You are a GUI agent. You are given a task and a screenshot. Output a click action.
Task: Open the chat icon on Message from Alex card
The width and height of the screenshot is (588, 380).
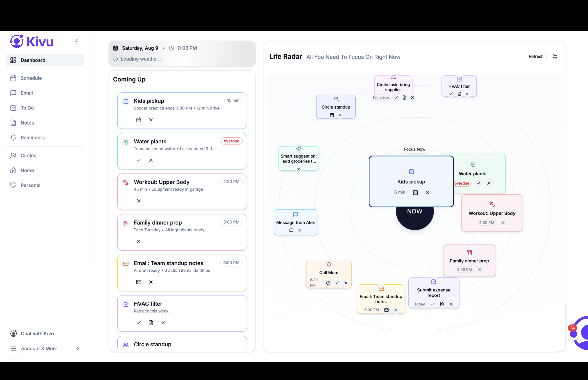coord(291,230)
